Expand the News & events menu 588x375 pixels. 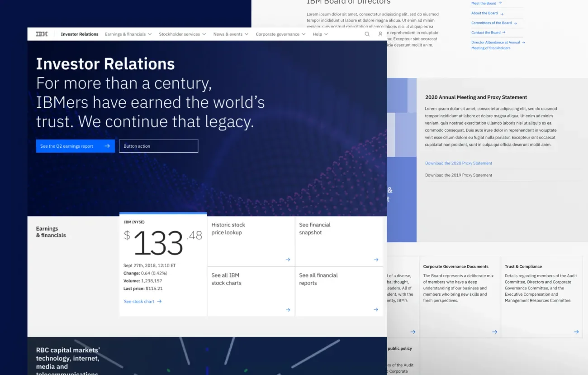[231, 34]
